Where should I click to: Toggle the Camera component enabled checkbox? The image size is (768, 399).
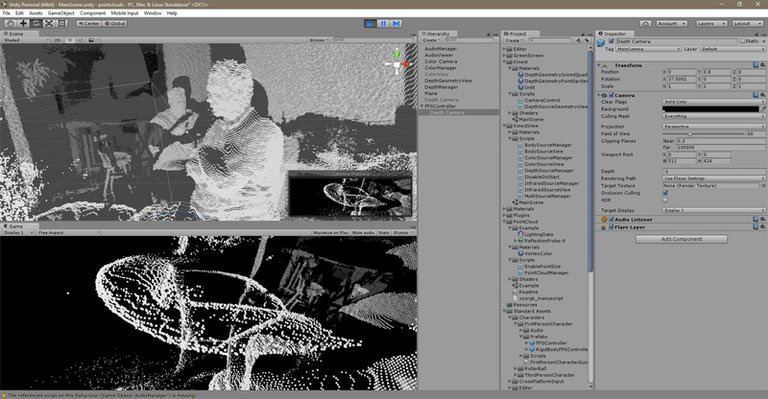tap(611, 95)
